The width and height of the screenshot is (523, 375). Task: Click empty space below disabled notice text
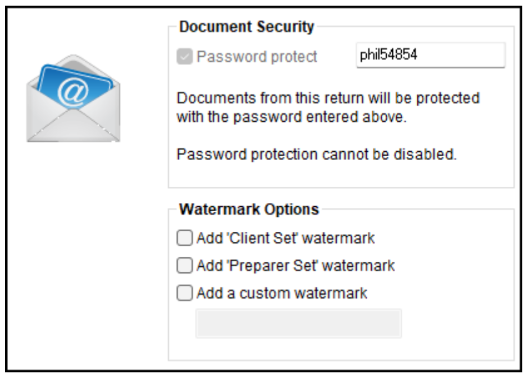point(340,175)
